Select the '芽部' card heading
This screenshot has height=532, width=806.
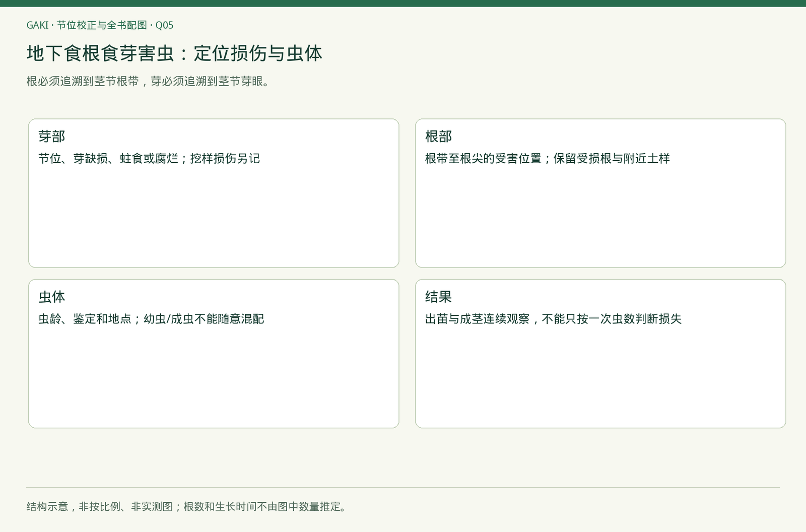pos(52,137)
